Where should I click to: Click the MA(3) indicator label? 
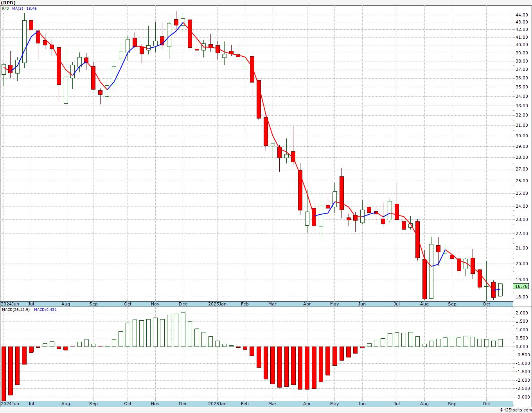(x=18, y=8)
